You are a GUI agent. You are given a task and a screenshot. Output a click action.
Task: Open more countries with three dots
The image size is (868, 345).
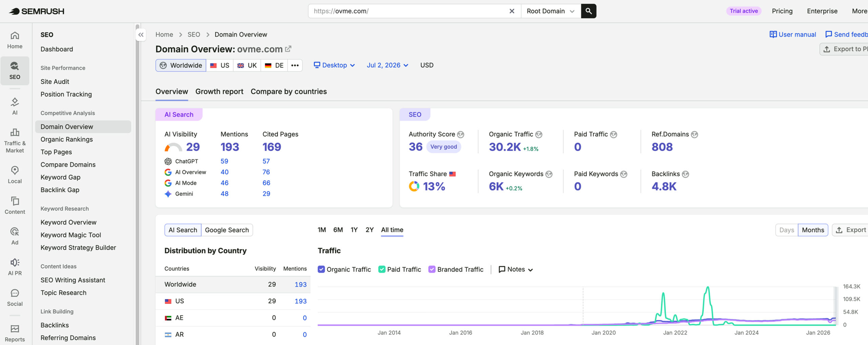295,65
